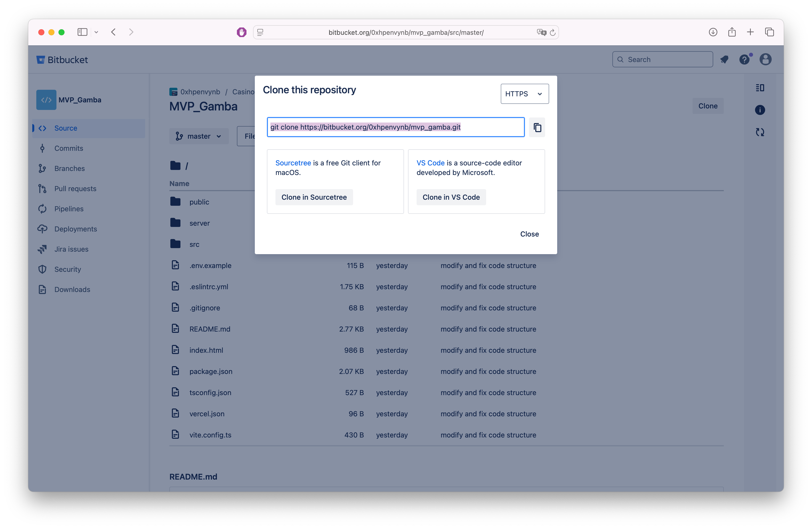The width and height of the screenshot is (812, 529).
Task: Open Commits in the sidebar
Action: pyautogui.click(x=69, y=149)
